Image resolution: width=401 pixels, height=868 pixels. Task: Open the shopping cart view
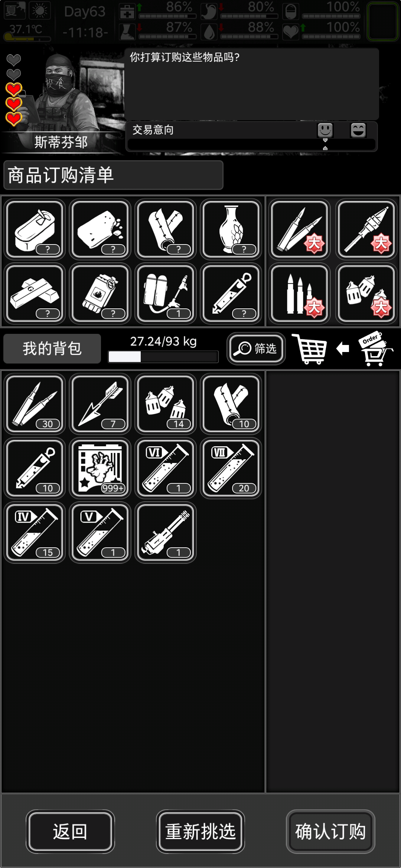tap(310, 349)
